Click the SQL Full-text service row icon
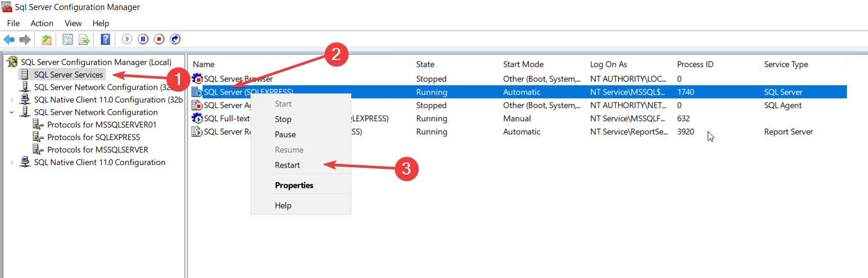Viewport: 868px width, 278px height. click(x=197, y=118)
